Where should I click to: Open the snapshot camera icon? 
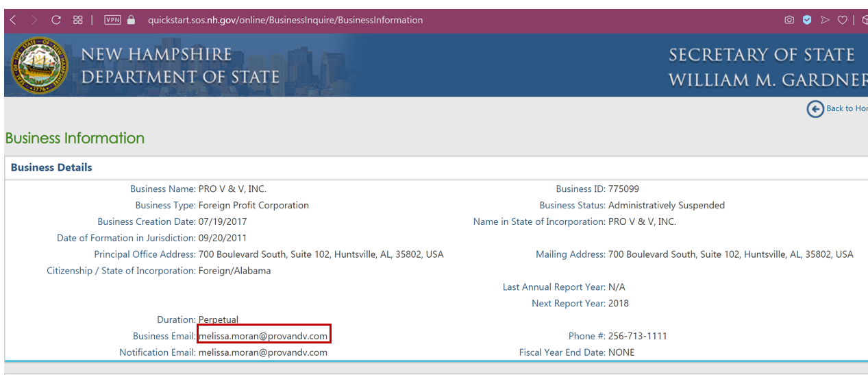(x=789, y=20)
